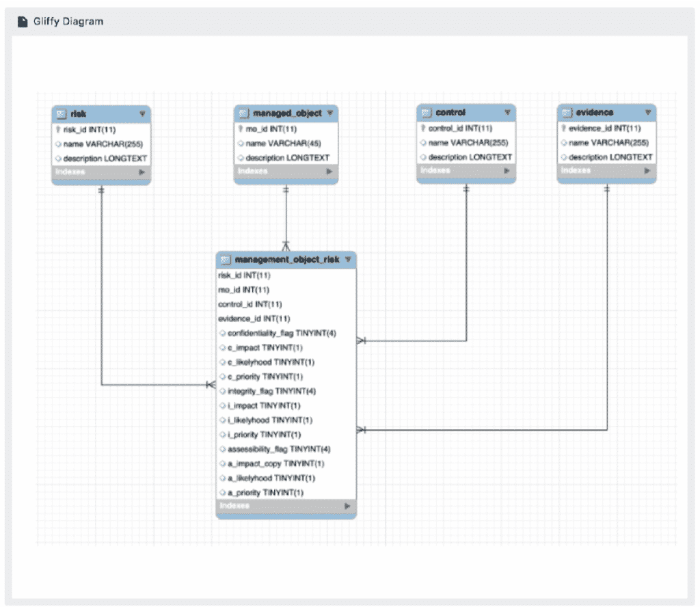Image resolution: width=700 pixels, height=607 pixels.
Task: Click the management_object_risk table icon
Action: coord(226,260)
